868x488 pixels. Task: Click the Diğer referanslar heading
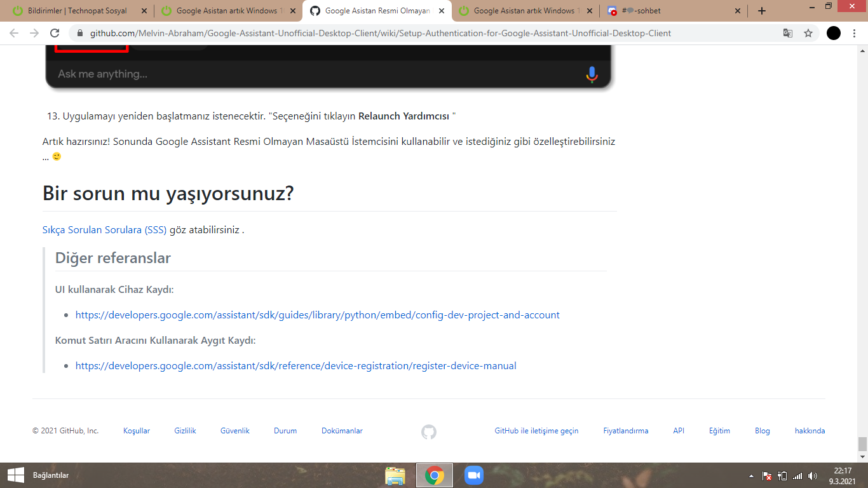click(x=113, y=258)
